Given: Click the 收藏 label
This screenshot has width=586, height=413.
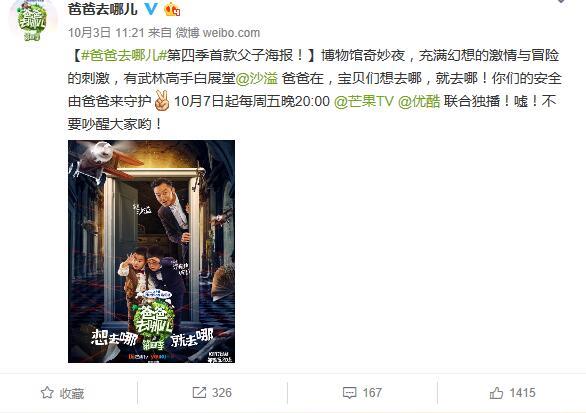Looking at the screenshot, I should click(x=72, y=393).
